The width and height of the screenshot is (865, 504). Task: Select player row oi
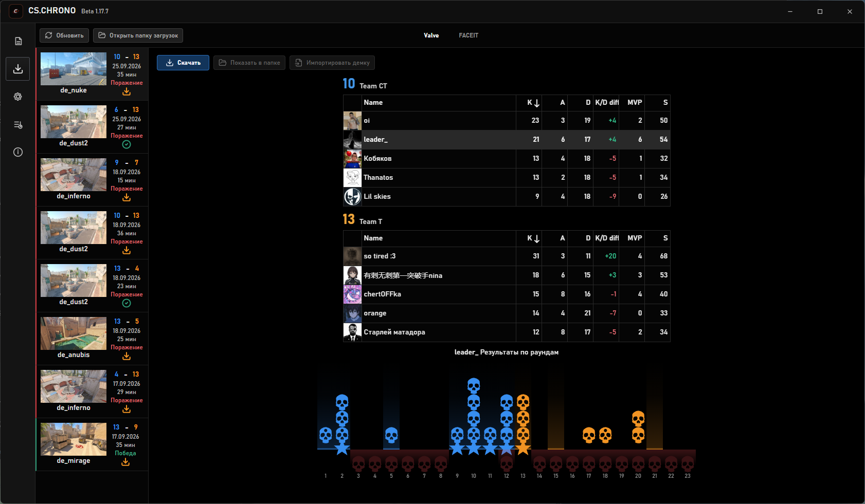(507, 120)
